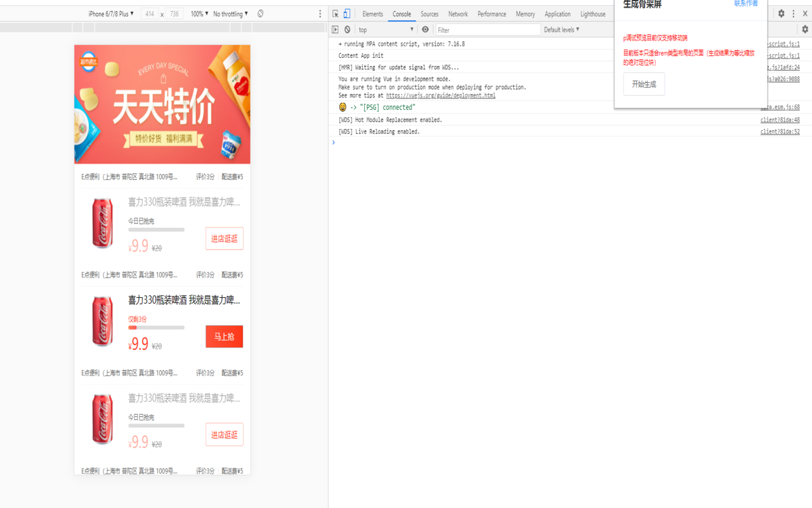Open live expression eye icon
The image size is (812, 508).
click(426, 30)
